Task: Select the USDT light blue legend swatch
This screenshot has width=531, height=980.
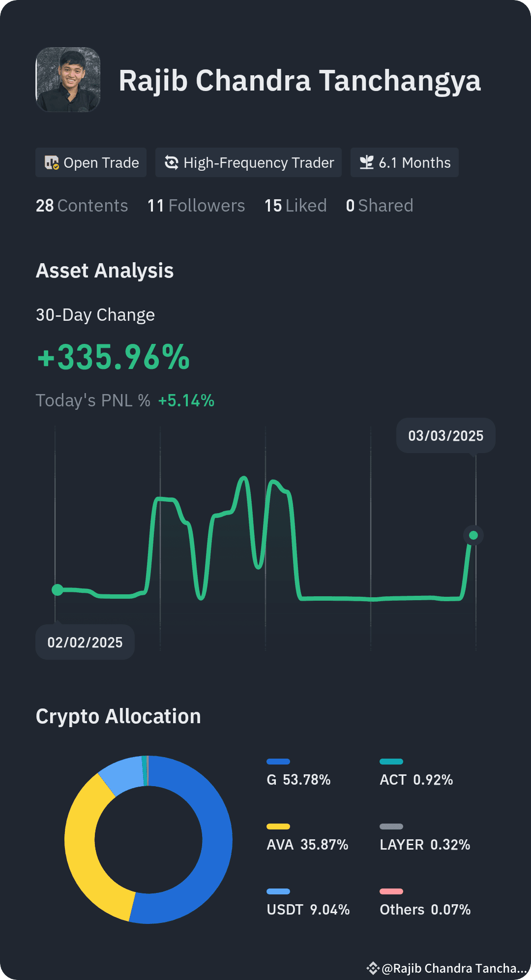Action: (x=278, y=891)
